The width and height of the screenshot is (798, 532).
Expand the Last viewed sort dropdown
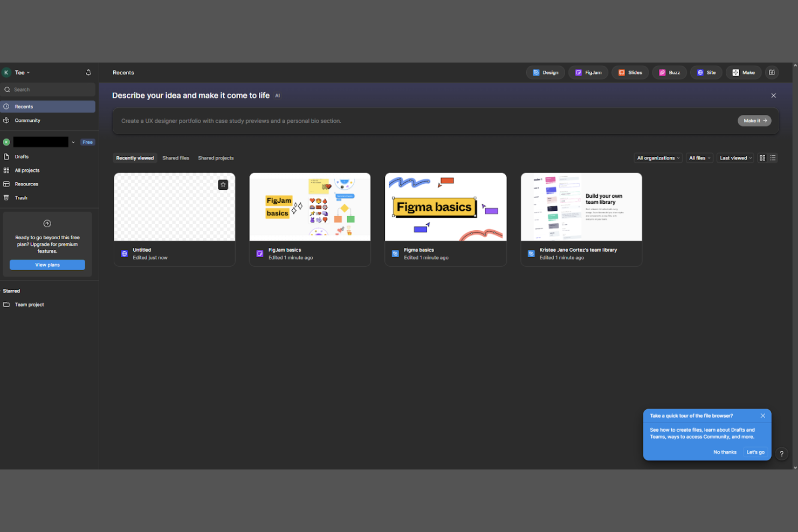(x=734, y=157)
